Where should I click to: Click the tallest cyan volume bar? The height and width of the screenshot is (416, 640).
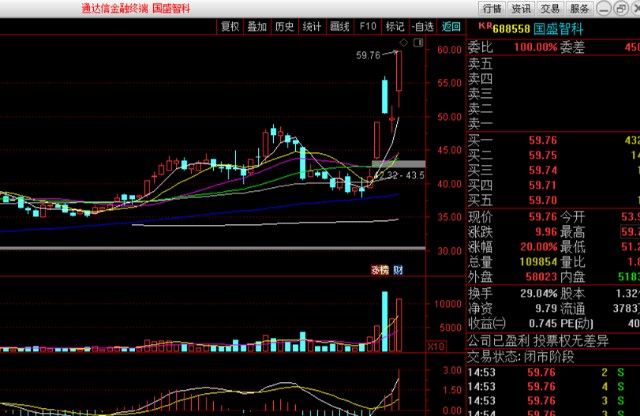click(384, 321)
